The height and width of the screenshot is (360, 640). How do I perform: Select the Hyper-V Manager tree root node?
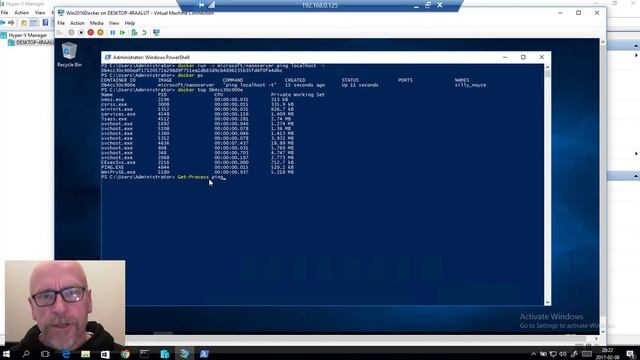pyautogui.click(x=24, y=36)
